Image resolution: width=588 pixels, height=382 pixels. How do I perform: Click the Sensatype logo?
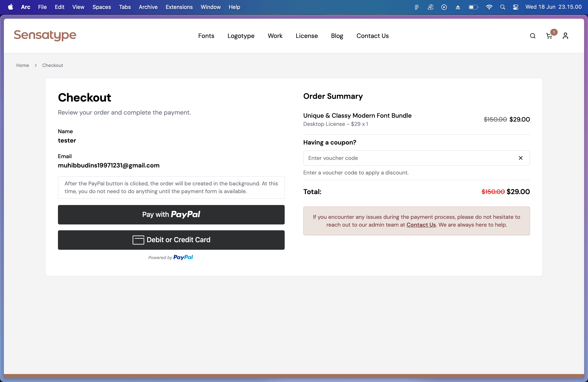45,35
